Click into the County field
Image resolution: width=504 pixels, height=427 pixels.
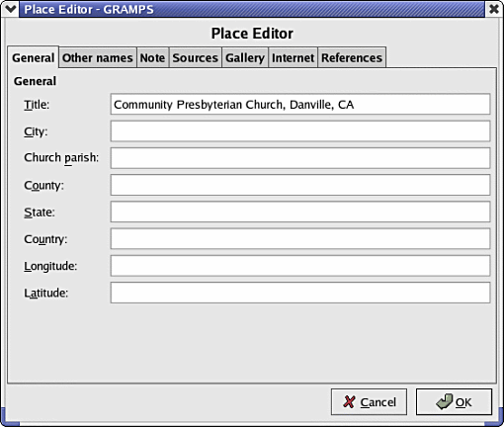tap(300, 185)
